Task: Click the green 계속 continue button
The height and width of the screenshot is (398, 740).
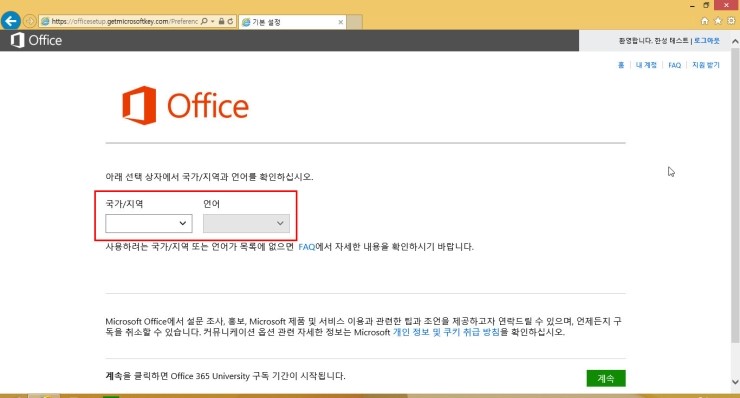Action: pyautogui.click(x=606, y=378)
